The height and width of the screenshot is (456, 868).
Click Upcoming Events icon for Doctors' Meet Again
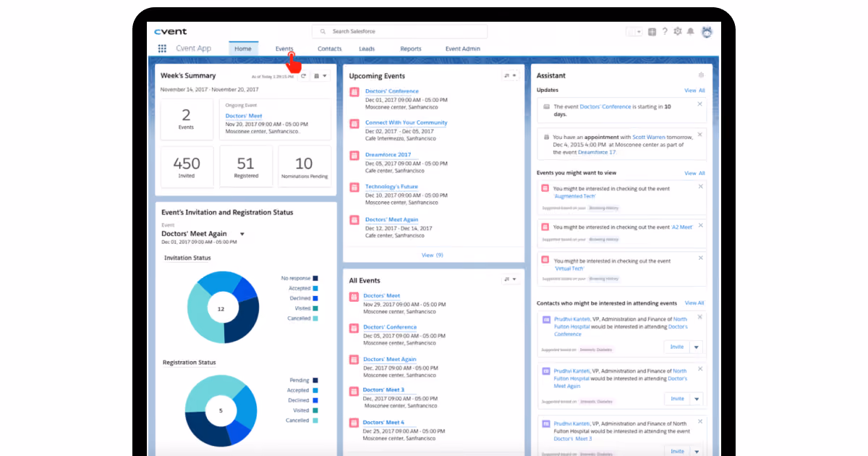354,220
